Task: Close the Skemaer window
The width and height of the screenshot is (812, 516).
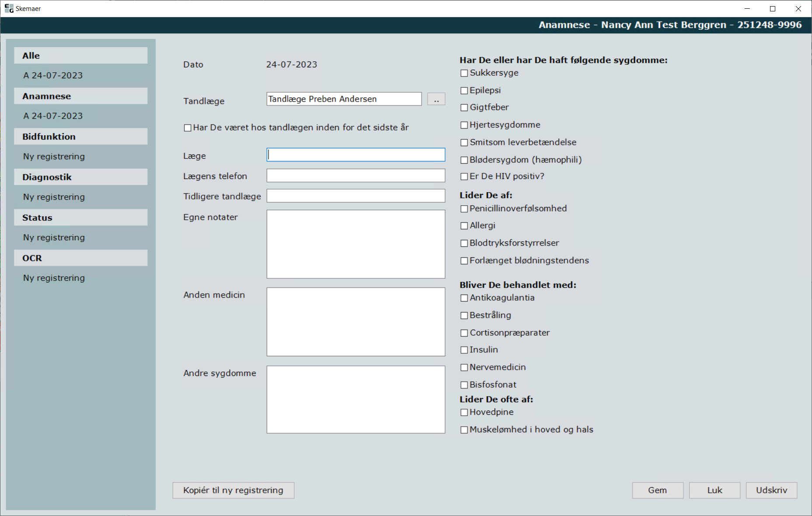Action: (798, 9)
